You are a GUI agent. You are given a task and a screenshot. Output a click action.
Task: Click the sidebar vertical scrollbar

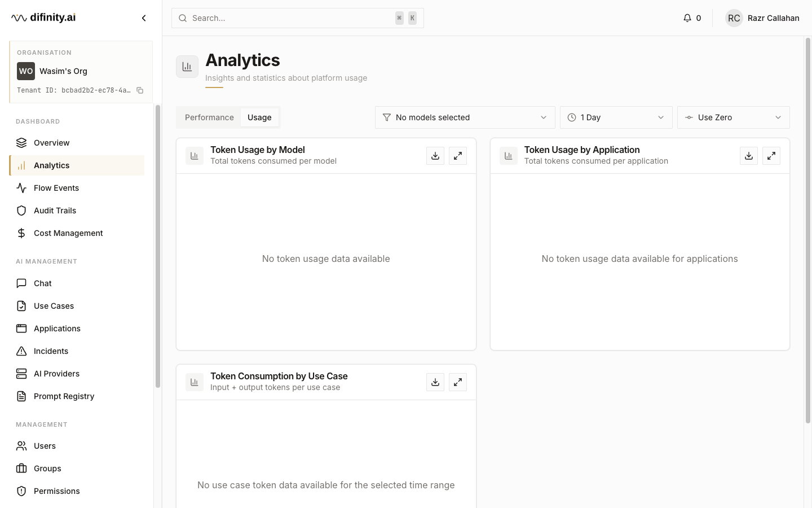click(158, 246)
